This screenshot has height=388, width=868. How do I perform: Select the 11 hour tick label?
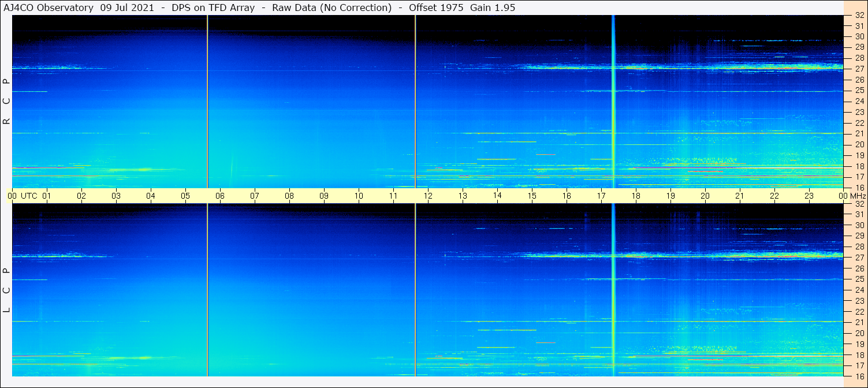(393, 196)
